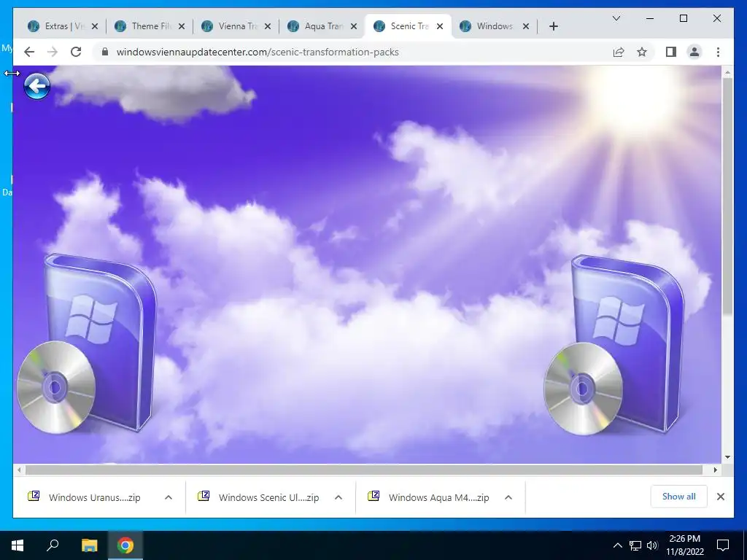
Task: Click the Chrome taskbar icon
Action: click(125, 545)
